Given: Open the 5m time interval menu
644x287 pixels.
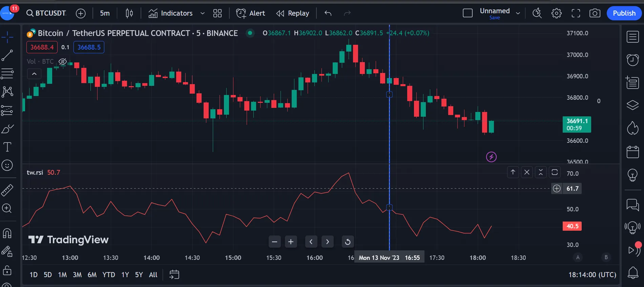Looking at the screenshot, I should pyautogui.click(x=105, y=13).
